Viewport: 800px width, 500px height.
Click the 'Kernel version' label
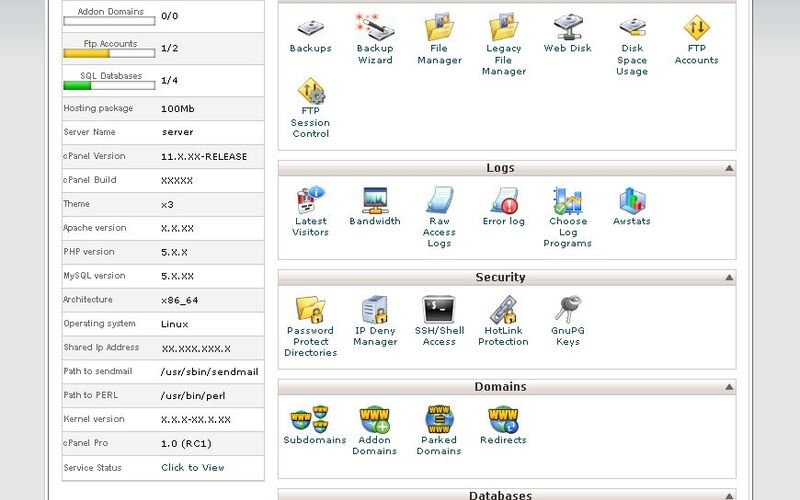(94, 419)
